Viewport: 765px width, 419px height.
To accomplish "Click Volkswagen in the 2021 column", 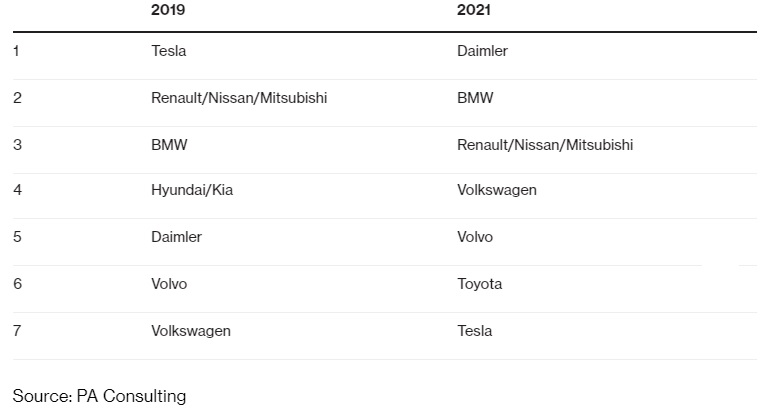I will pos(497,190).
